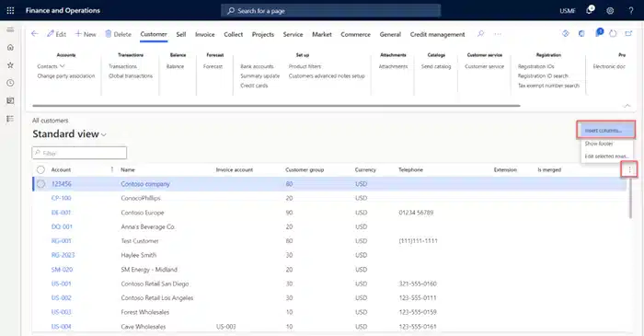The image size is (644, 336).
Task: Open the help question mark icon
Action: coord(631,11)
